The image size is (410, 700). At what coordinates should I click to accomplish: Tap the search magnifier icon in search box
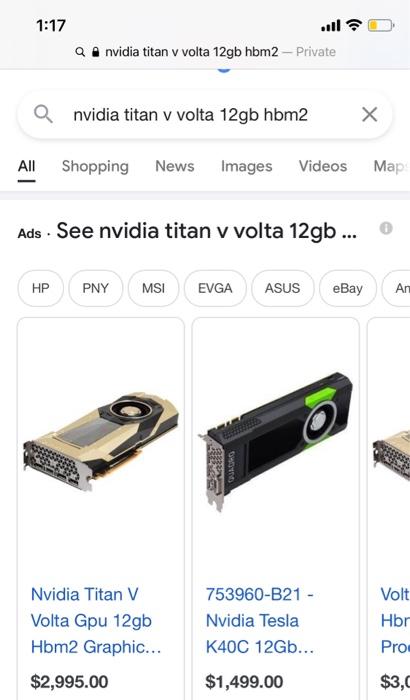coord(43,115)
